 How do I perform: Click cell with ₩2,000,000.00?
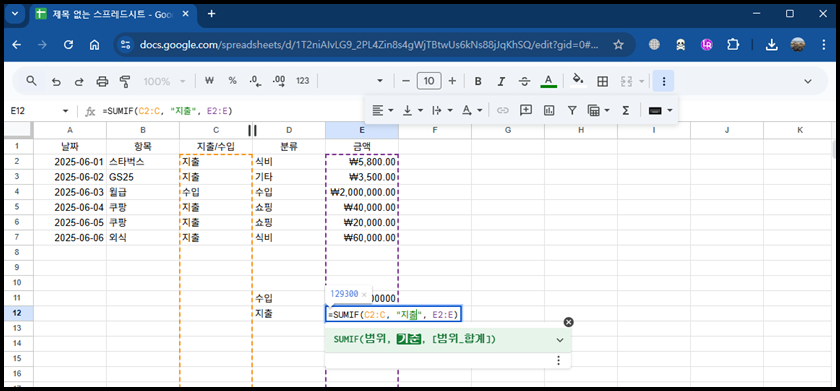click(362, 192)
